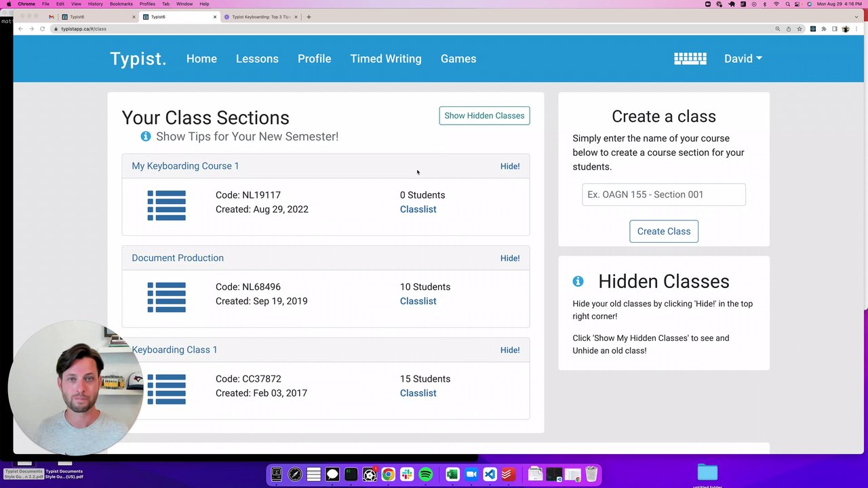Open Spotify from the dock
This screenshot has height=488, width=868.
(426, 474)
